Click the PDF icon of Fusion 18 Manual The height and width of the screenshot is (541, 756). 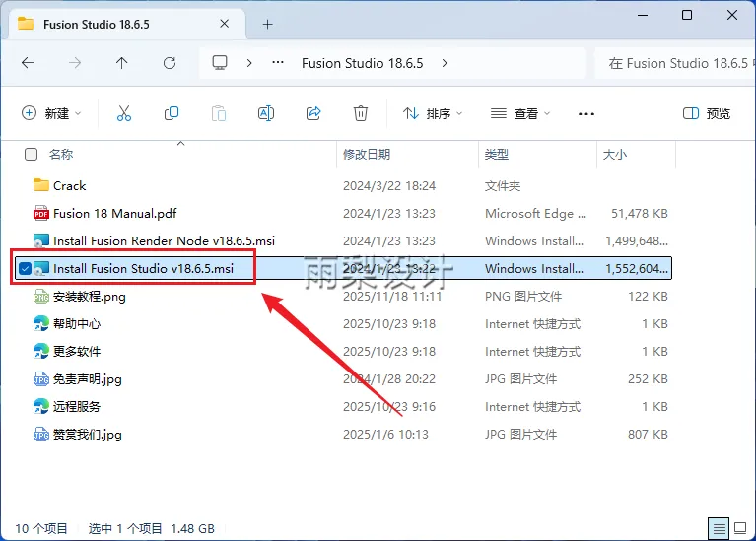(x=41, y=213)
